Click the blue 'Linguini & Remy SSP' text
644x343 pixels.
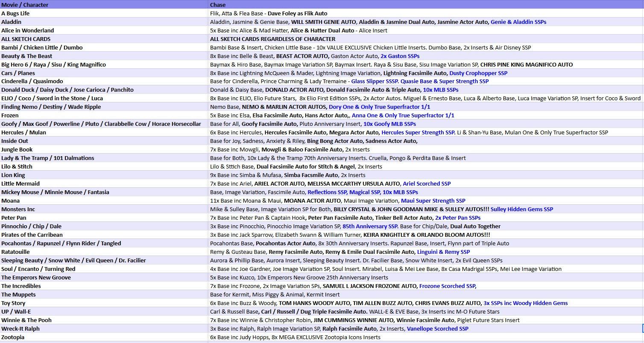[x=443, y=252]
